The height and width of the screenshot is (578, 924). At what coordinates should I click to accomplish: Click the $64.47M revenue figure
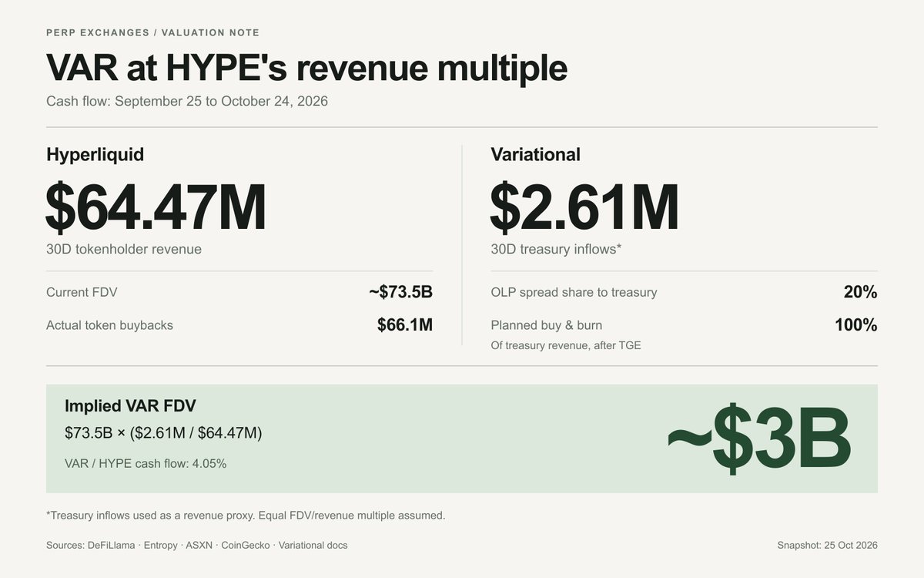156,207
